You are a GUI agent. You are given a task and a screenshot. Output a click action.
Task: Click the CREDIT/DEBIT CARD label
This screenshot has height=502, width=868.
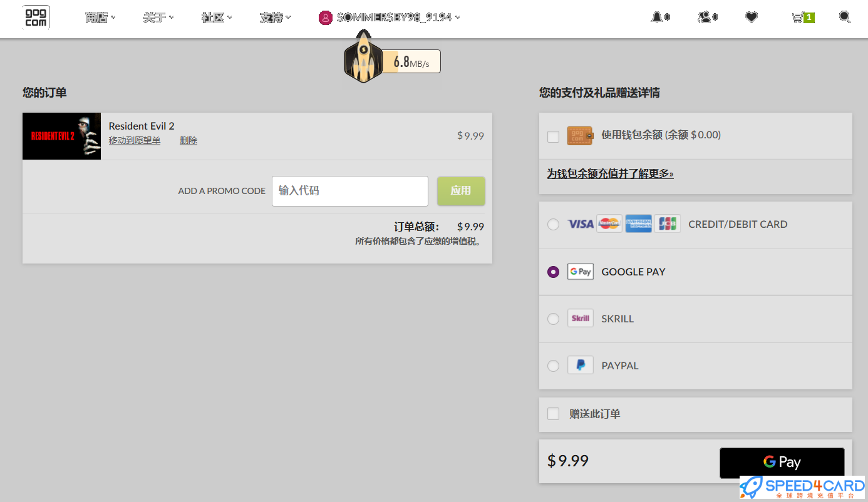click(x=738, y=224)
